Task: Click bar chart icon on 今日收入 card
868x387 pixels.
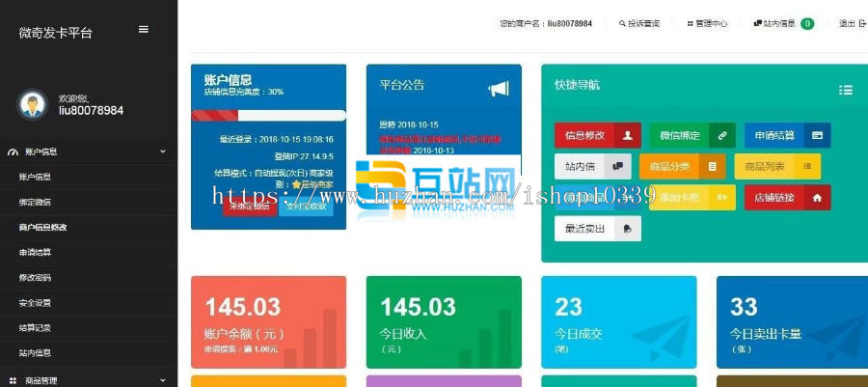Action: pyautogui.click(x=485, y=339)
